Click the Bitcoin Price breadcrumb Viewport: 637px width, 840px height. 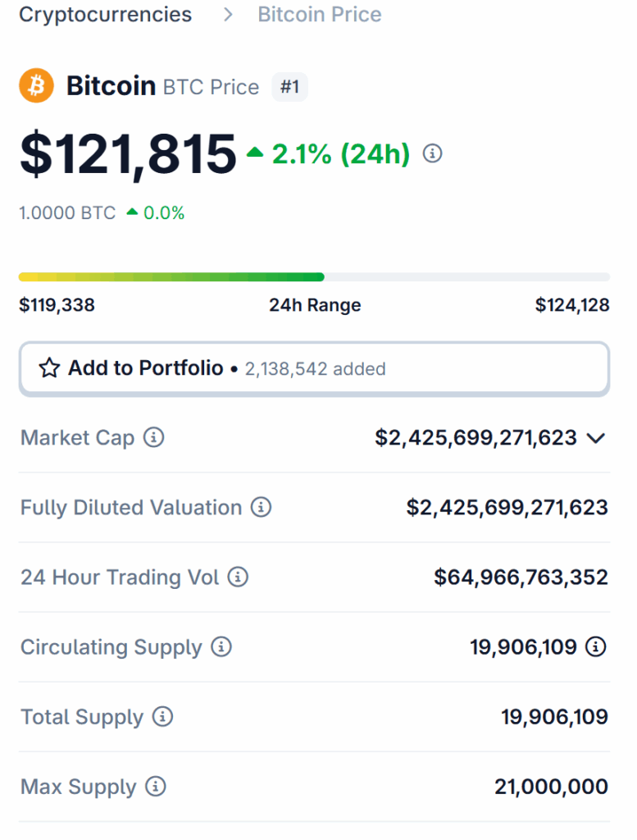[x=319, y=15]
